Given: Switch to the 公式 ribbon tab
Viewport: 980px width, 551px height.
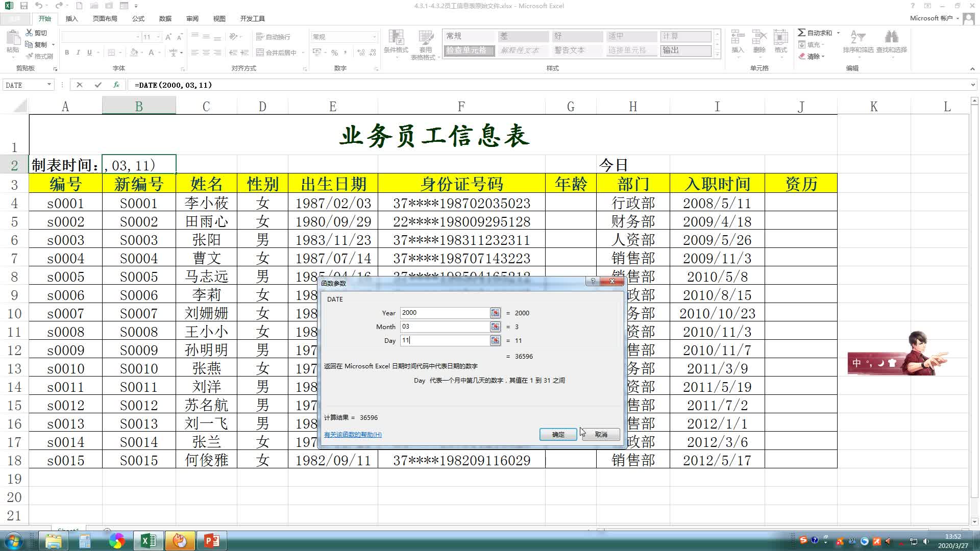Looking at the screenshot, I should coord(138,18).
